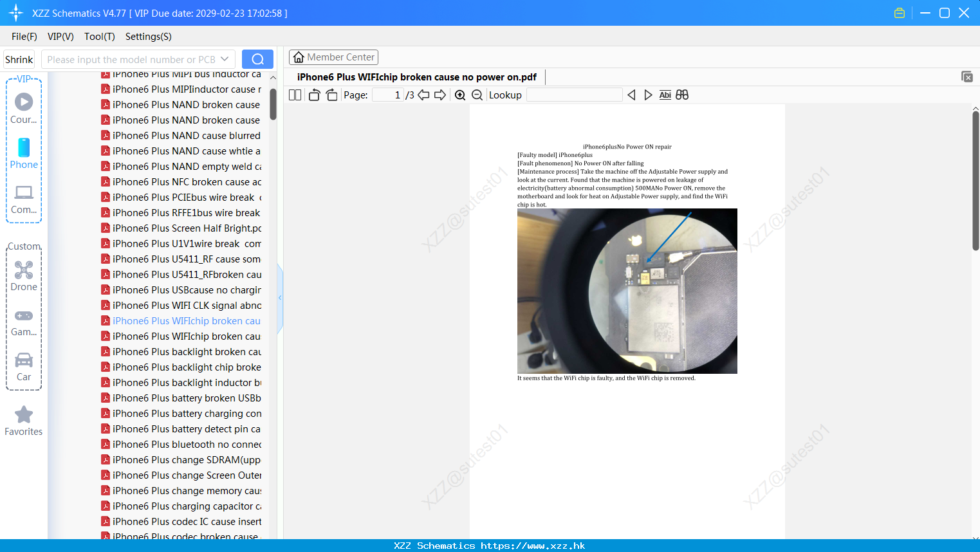980x552 pixels.
Task: Open iPhone6 Plus WIFI CLK signal file
Action: coord(187,306)
